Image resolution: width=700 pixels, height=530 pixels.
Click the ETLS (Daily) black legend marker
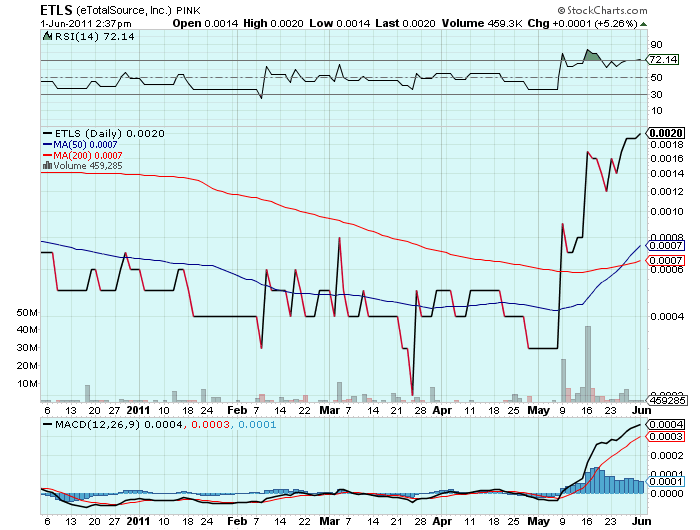tap(47, 133)
